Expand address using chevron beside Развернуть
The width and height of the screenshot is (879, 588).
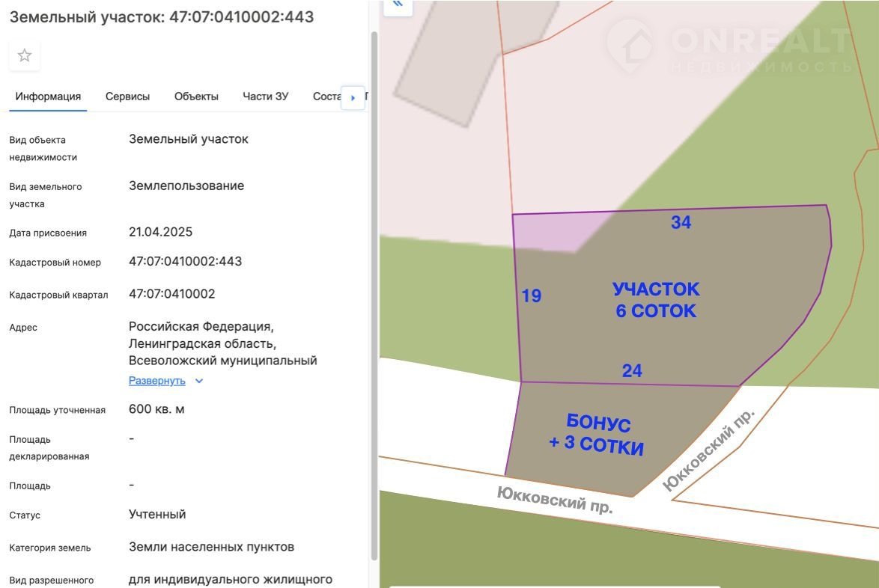click(x=199, y=381)
